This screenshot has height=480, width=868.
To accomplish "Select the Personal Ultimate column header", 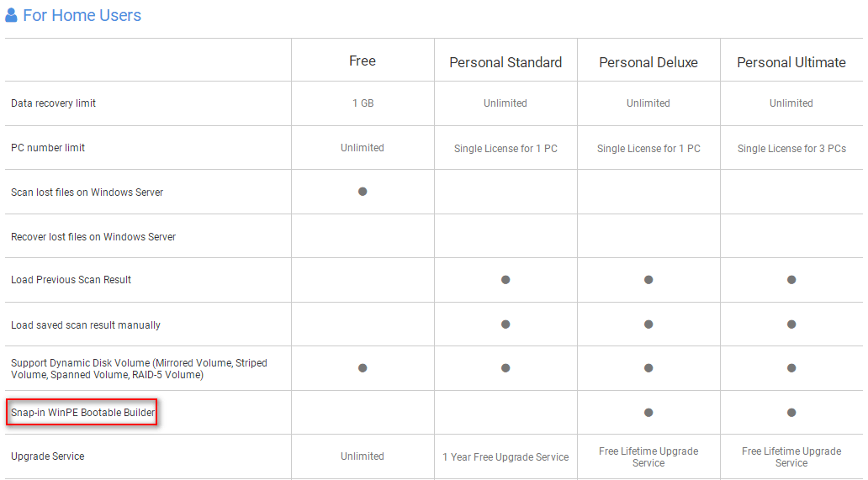I will (x=791, y=62).
